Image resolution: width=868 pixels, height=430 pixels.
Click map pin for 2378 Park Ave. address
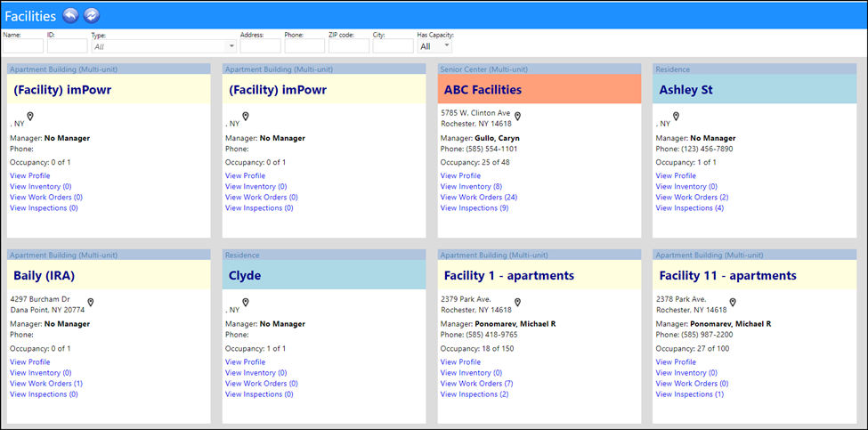733,302
